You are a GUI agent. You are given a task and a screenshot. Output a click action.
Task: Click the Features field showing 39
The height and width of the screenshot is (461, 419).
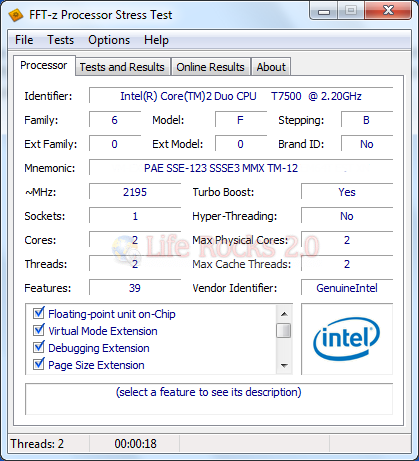pyautogui.click(x=135, y=288)
